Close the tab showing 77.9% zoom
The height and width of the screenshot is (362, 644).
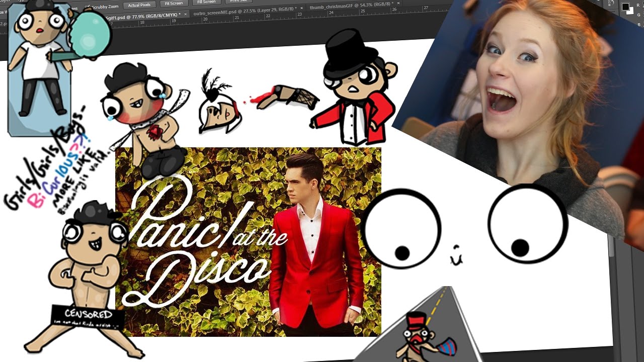(x=185, y=14)
